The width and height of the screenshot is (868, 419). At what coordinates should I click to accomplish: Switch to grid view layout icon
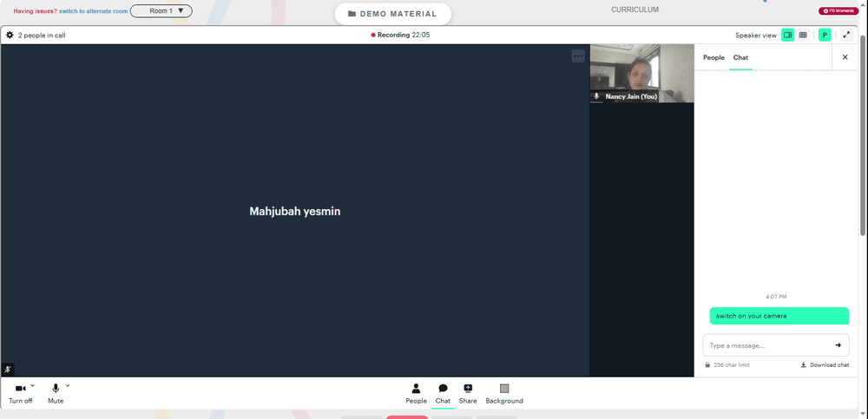point(803,35)
